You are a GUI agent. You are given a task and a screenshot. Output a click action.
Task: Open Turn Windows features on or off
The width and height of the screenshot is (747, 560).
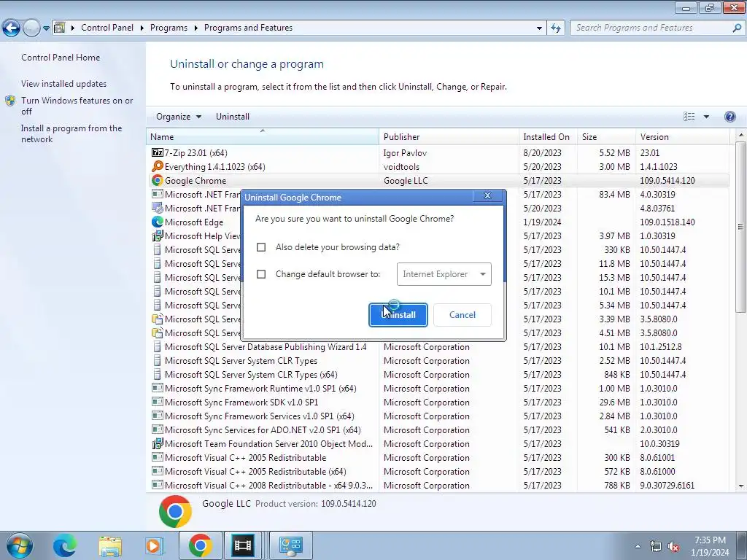click(77, 106)
